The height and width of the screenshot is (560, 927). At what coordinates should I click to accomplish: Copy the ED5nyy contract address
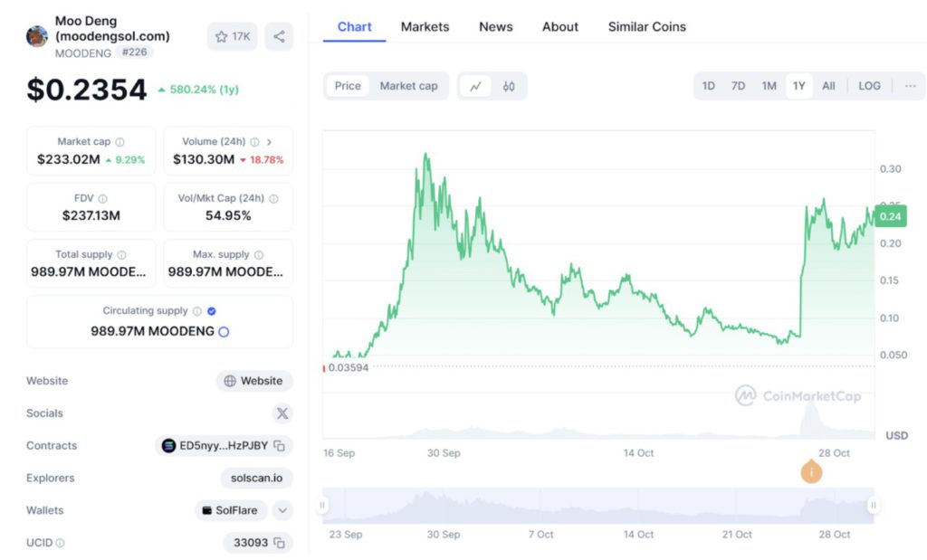pos(280,446)
